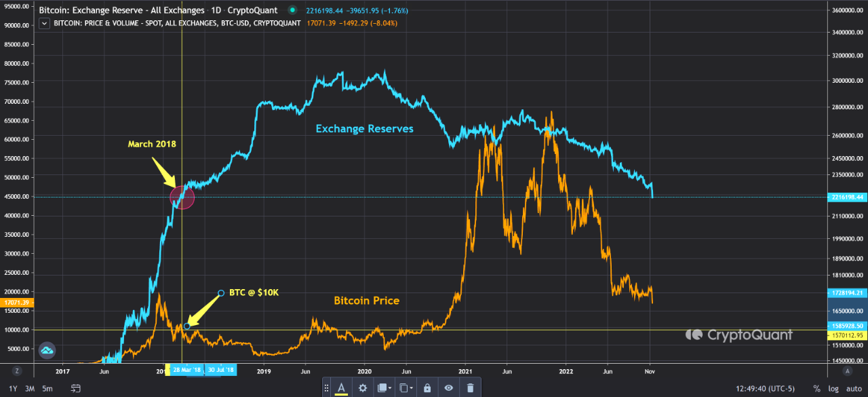Select the 'Bitcoin Price' text label
The height and width of the screenshot is (397, 868).
point(367,300)
